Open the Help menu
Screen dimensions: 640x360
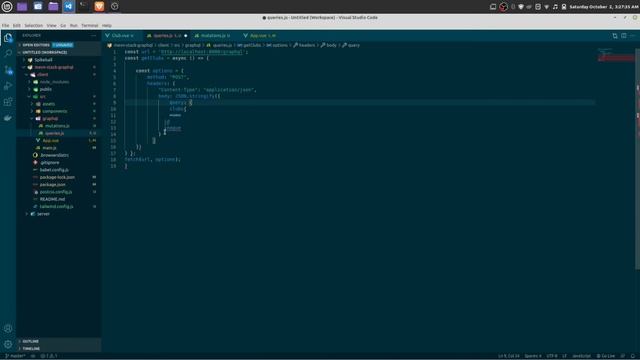click(x=107, y=25)
